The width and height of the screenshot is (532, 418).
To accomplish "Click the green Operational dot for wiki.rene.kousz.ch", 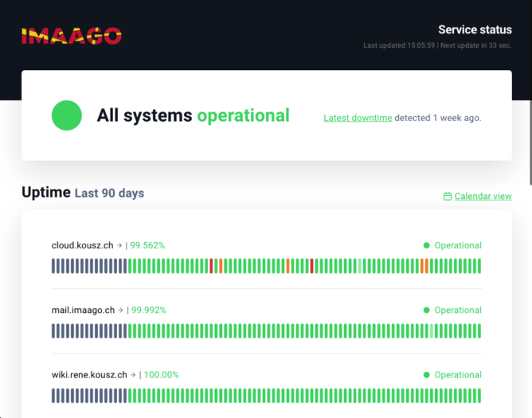I will [427, 374].
